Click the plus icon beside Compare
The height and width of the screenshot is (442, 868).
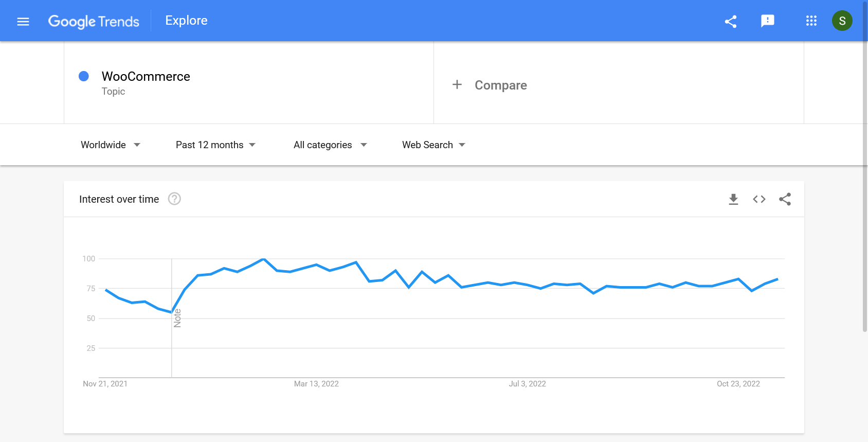(x=457, y=85)
